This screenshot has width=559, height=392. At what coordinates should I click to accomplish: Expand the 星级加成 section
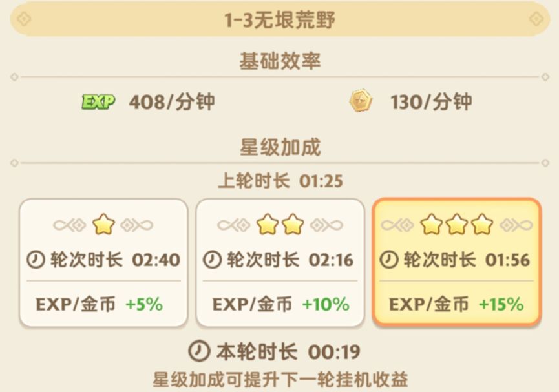tap(279, 147)
